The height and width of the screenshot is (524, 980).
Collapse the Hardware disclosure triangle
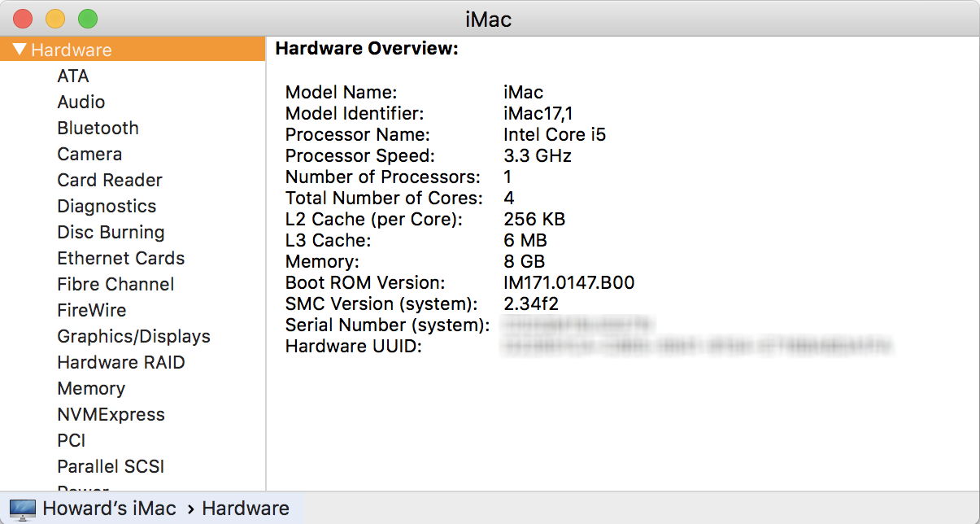[x=20, y=50]
